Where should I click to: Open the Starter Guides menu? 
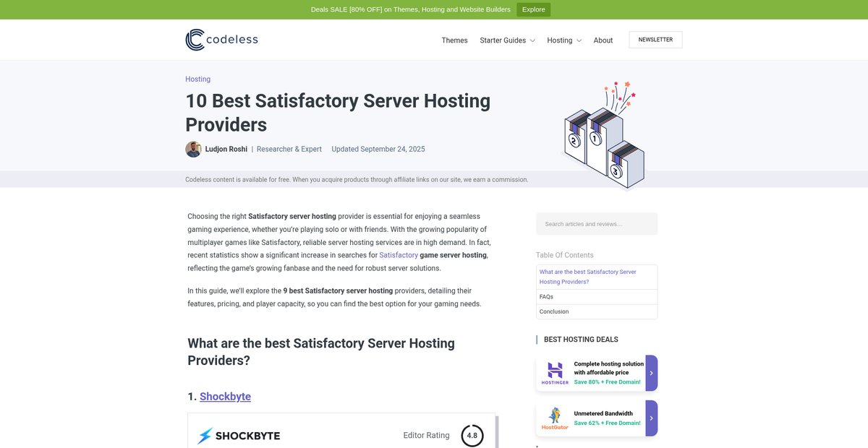click(503, 40)
